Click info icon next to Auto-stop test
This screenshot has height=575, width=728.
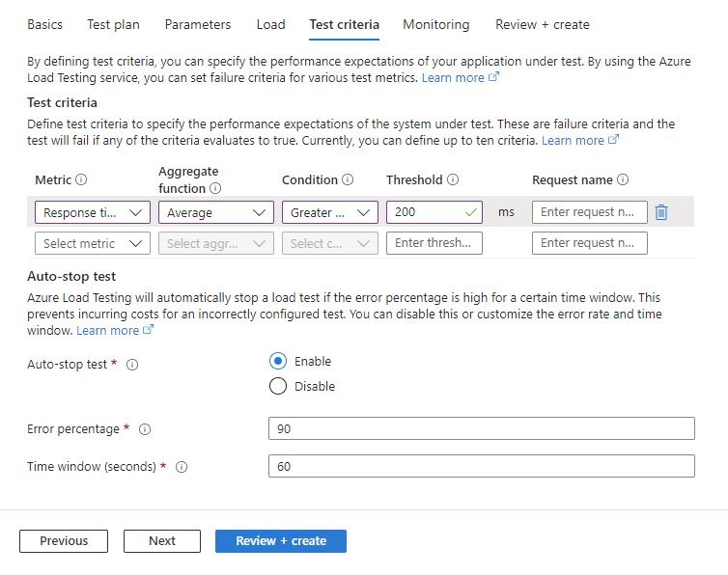tap(132, 365)
